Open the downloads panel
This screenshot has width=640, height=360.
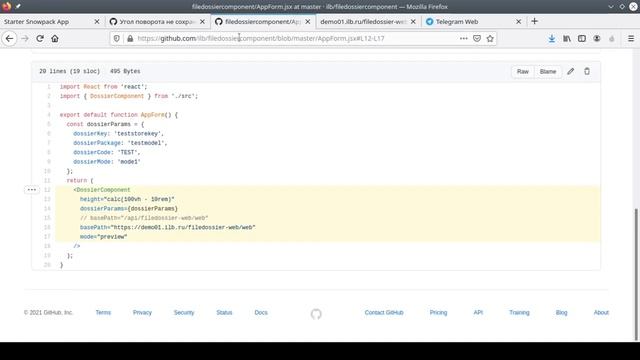551,38
